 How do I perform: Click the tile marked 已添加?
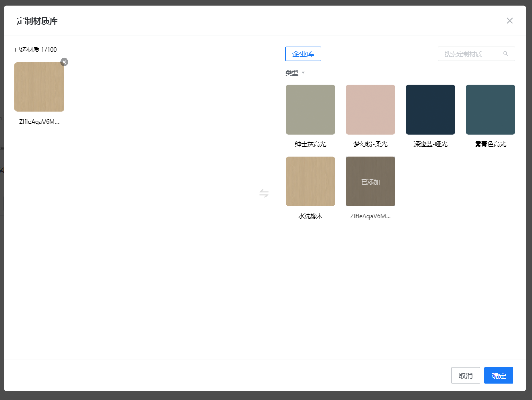[371, 182]
